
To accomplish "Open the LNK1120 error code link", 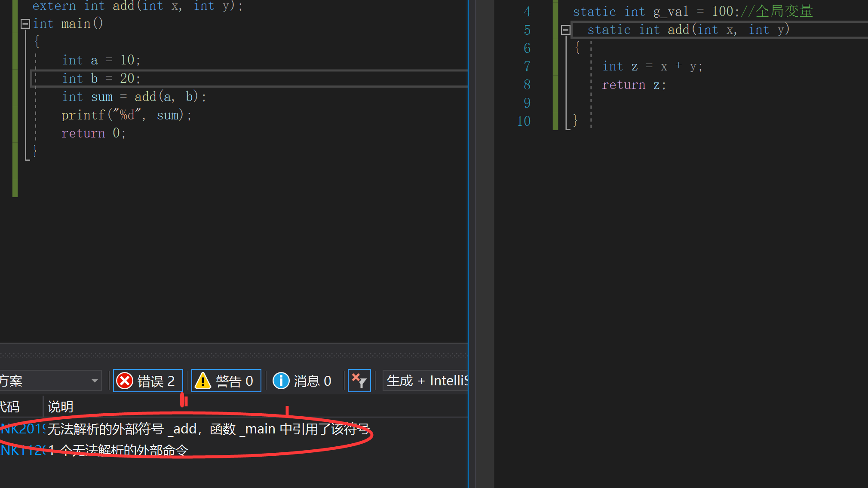I will click(21, 450).
